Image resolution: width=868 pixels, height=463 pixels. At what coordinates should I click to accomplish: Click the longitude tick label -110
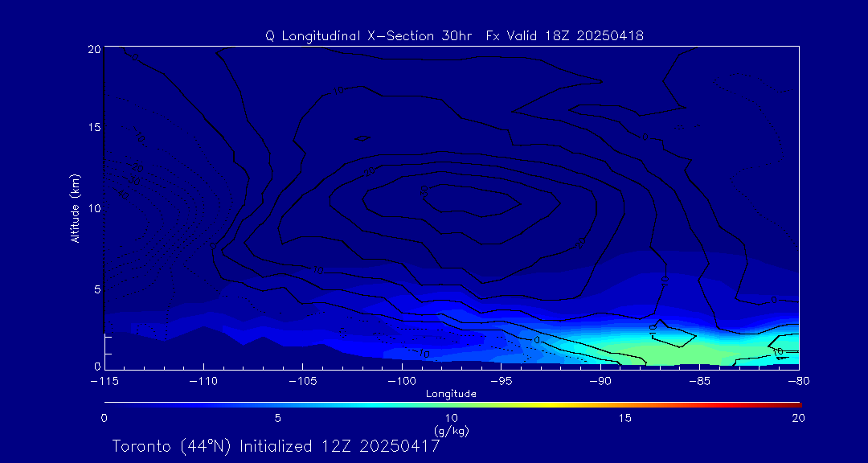tap(203, 382)
